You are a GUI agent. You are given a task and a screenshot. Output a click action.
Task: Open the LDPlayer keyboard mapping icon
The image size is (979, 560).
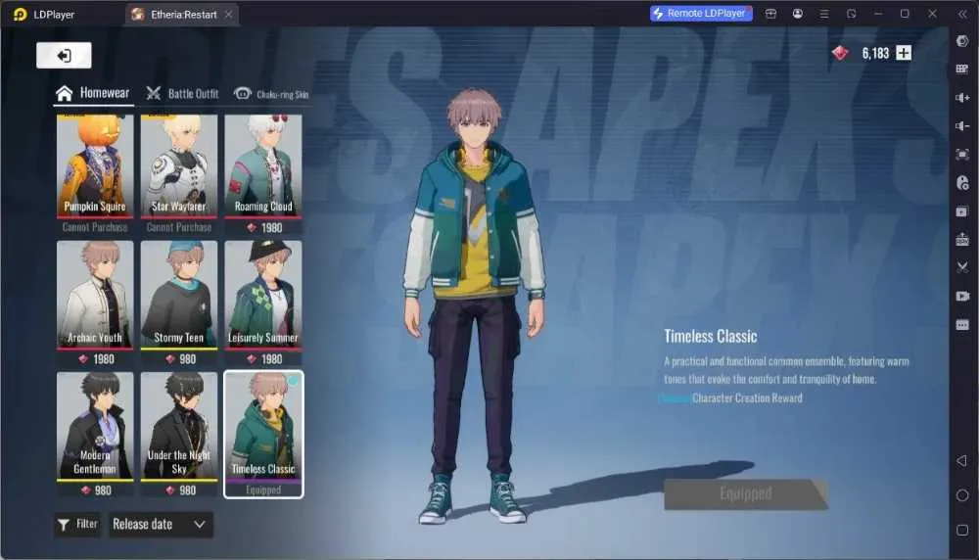(x=962, y=70)
